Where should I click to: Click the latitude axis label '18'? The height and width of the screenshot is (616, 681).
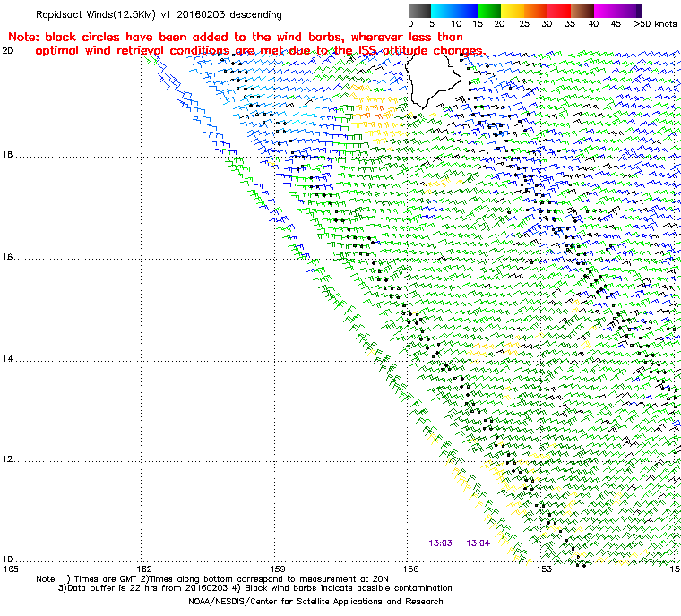tap(7, 155)
